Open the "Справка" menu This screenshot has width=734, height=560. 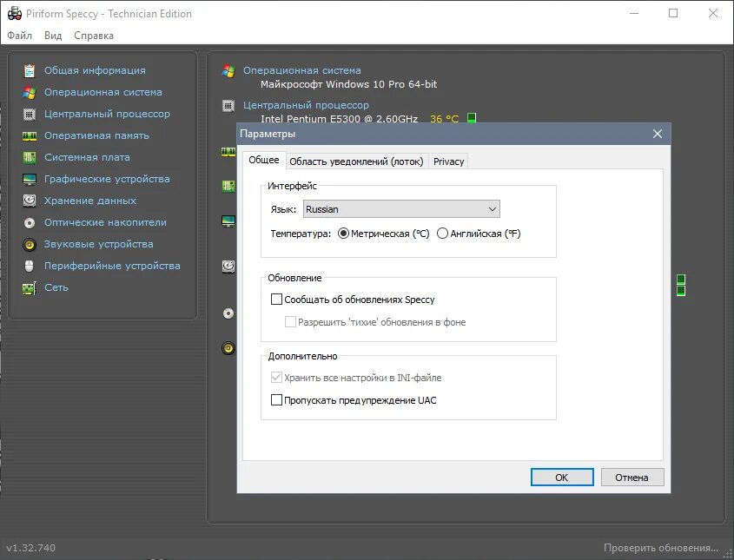point(94,36)
